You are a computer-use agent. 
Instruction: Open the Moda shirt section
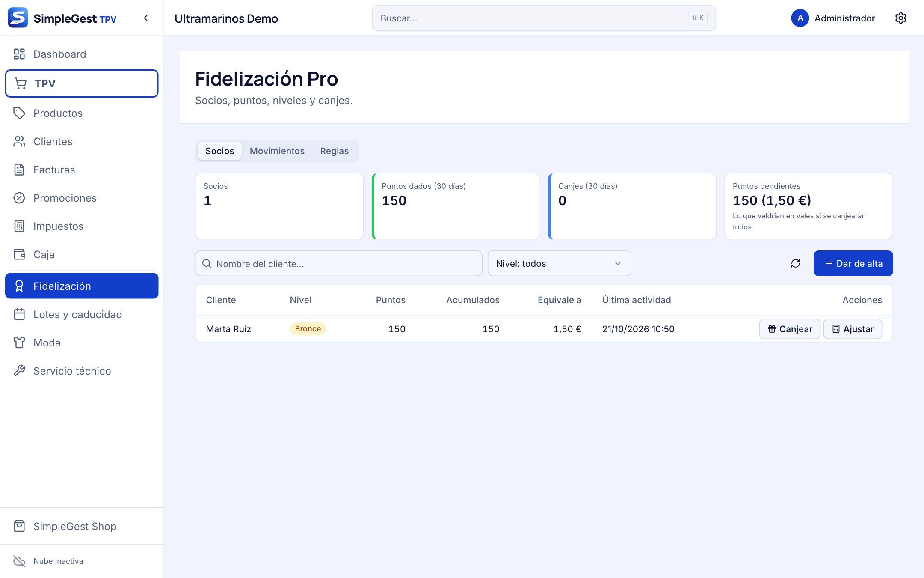click(82, 343)
